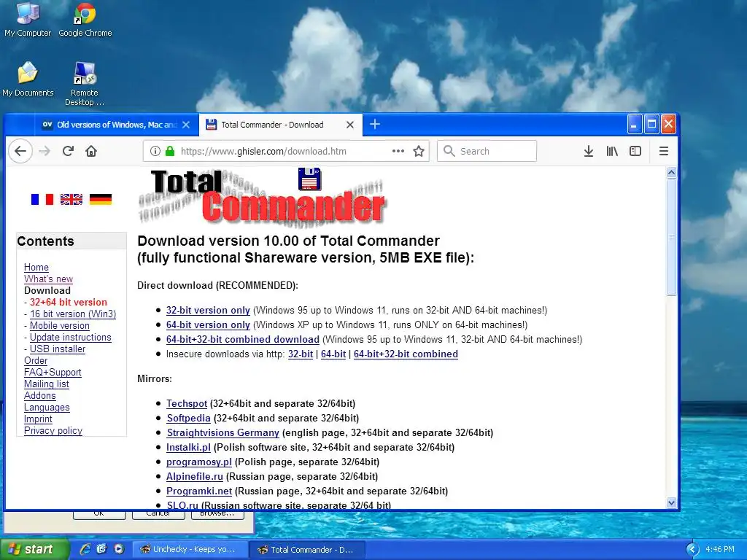Bookmark this page with the star
The image size is (747, 560).
419,152
